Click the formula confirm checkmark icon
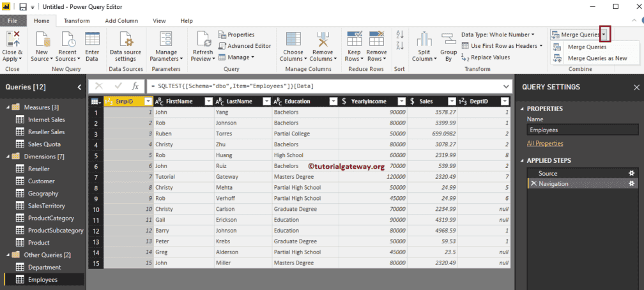The width and height of the screenshot is (644, 290). coord(118,86)
